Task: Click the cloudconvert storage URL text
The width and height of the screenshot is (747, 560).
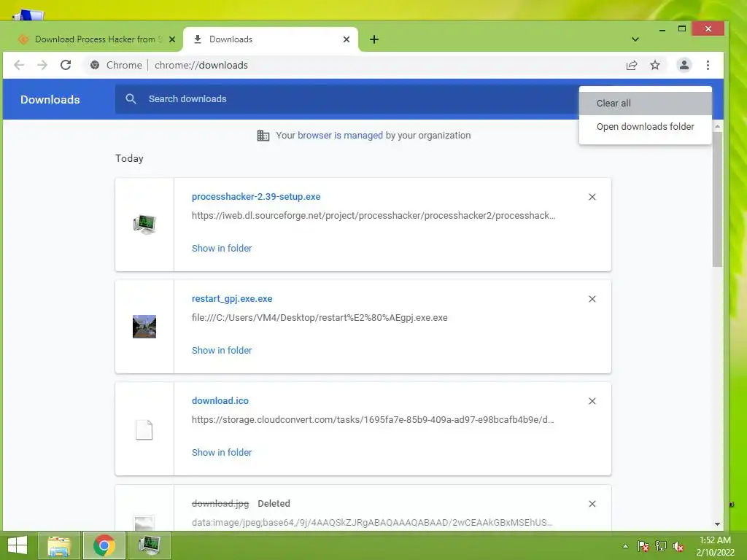Action: tap(373, 419)
